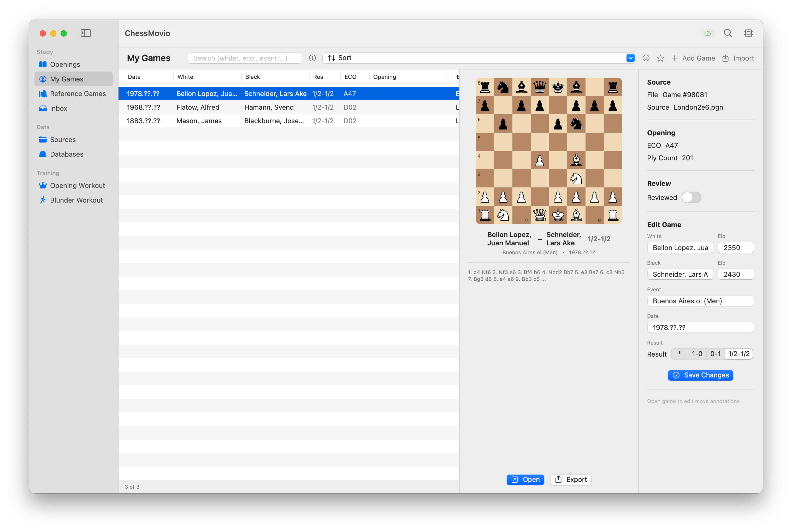Open search with the magnifying glass icon
Image resolution: width=792 pixels, height=532 pixels.
coord(728,33)
